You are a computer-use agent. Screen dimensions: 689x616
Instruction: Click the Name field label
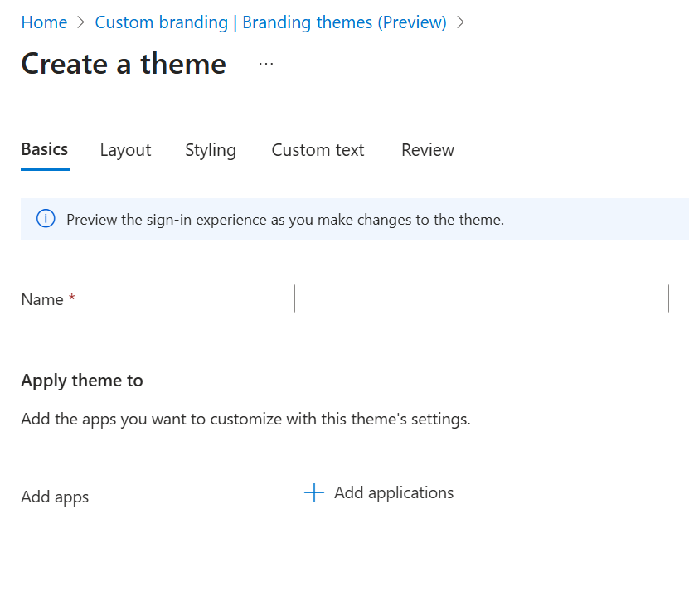tap(42, 299)
